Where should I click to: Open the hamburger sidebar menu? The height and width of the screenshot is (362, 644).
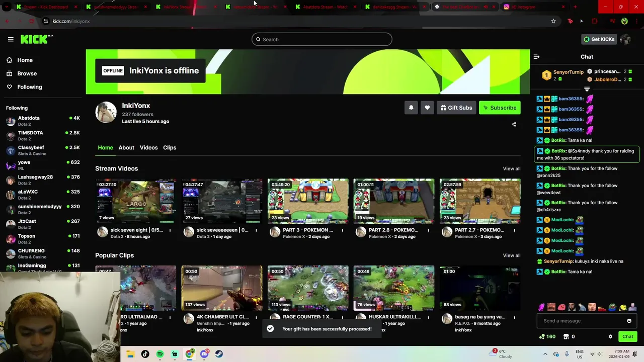coord(11,39)
